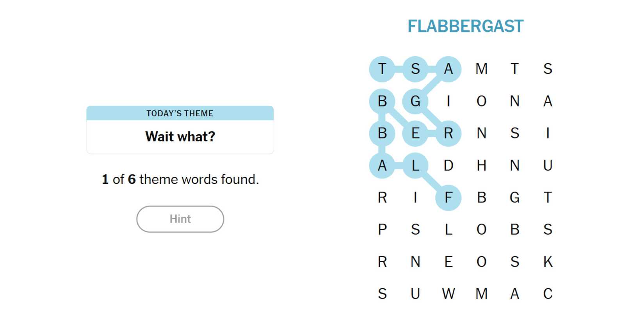
Task: Click the highlighted letter F
Action: tap(448, 197)
